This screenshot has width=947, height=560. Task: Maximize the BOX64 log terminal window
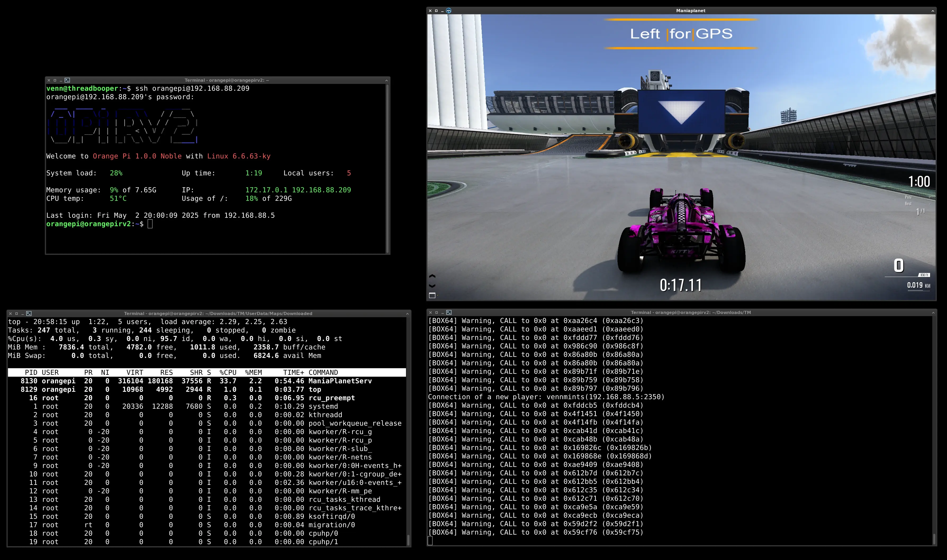tap(436, 312)
